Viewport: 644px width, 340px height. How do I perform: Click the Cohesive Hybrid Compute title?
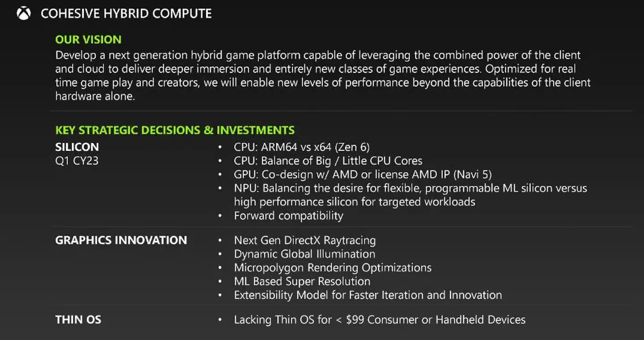[126, 14]
